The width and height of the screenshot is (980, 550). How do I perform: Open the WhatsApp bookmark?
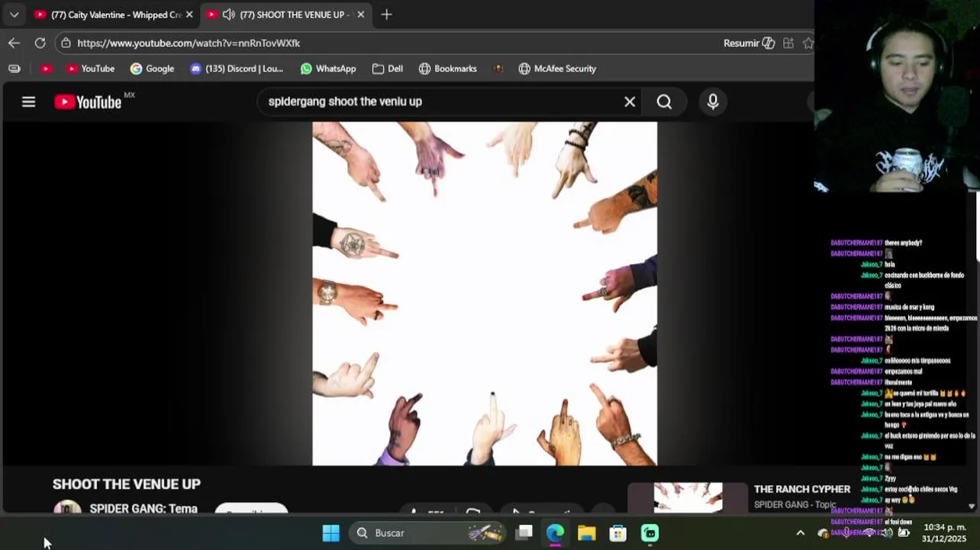click(328, 69)
